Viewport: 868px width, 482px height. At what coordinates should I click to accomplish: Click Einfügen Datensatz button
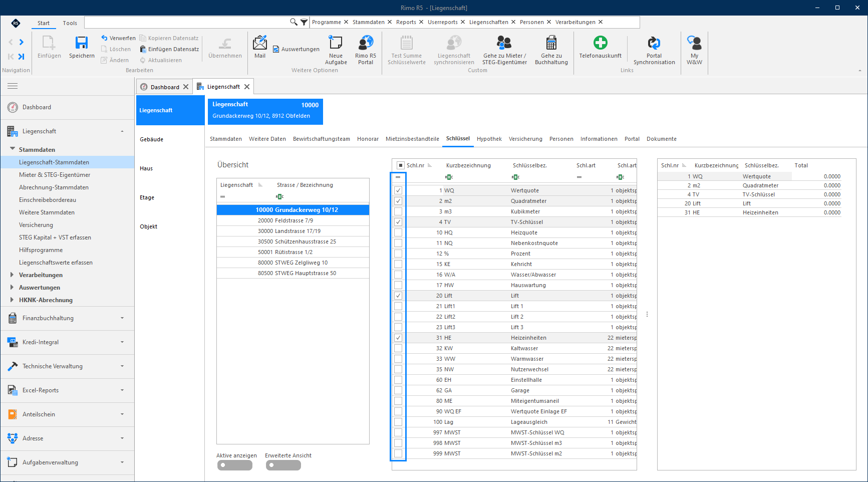pyautogui.click(x=169, y=49)
